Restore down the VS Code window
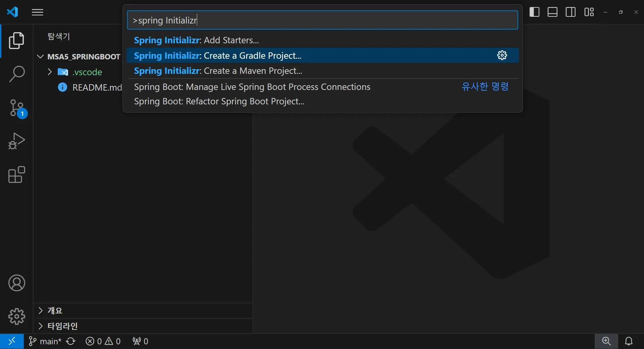Viewport: 644px width, 349px height. 621,12
